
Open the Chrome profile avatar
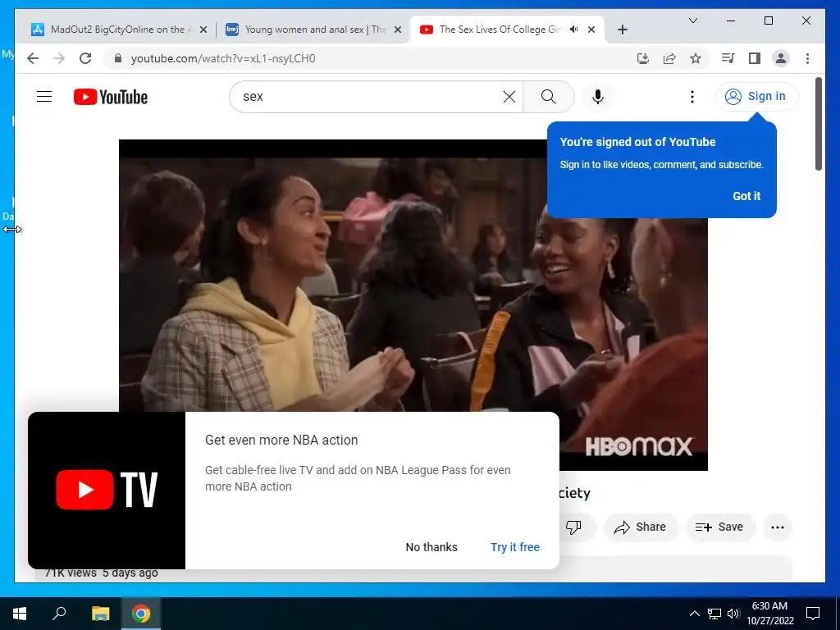coord(781,58)
